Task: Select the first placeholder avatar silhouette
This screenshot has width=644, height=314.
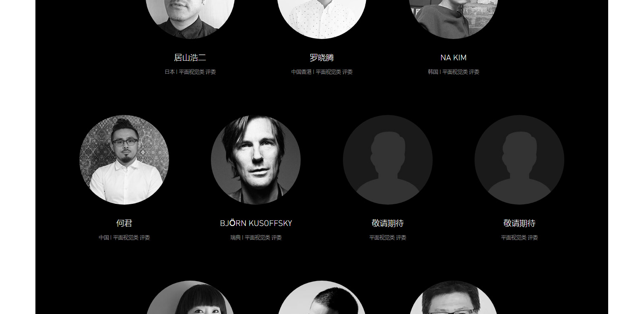Action: pyautogui.click(x=388, y=160)
